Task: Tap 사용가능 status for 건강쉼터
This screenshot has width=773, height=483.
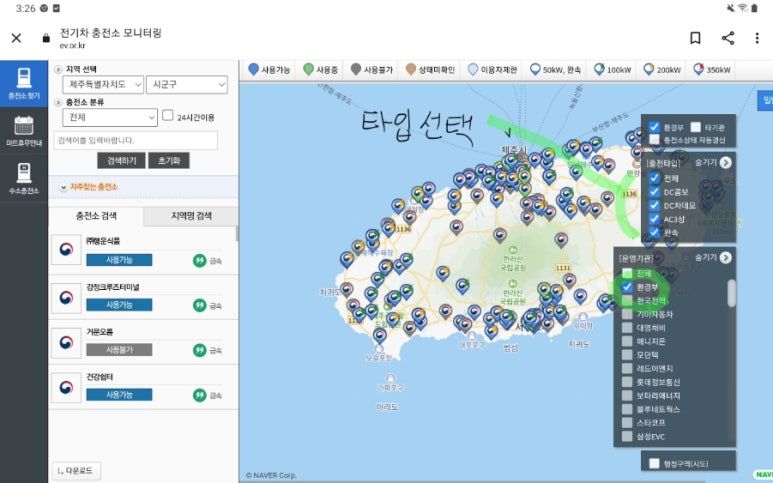Action: pyautogui.click(x=119, y=395)
